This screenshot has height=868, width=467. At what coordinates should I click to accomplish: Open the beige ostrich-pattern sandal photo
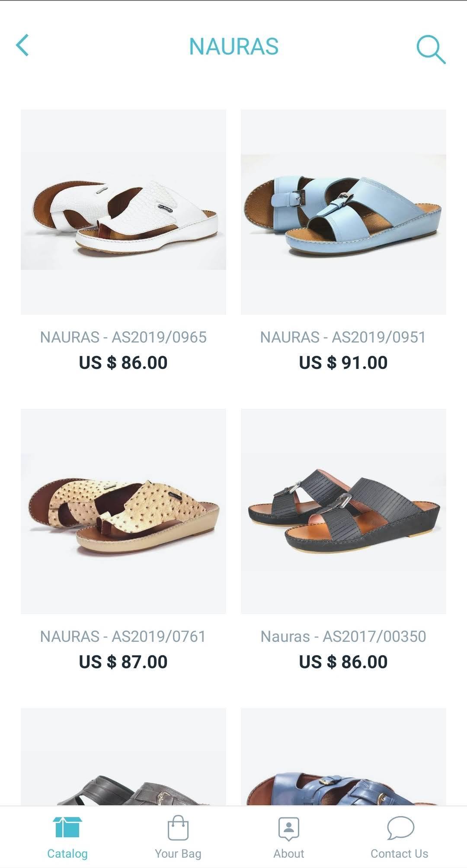pos(123,511)
